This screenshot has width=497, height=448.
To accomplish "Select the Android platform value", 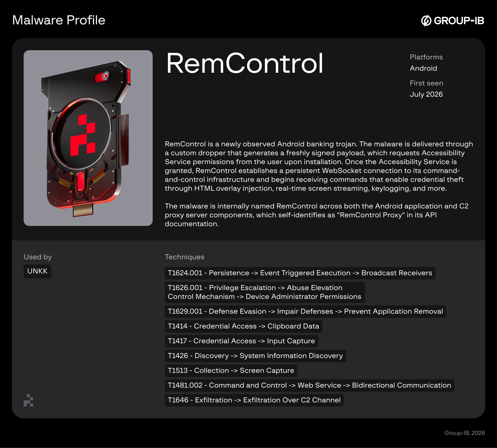I will [x=423, y=68].
